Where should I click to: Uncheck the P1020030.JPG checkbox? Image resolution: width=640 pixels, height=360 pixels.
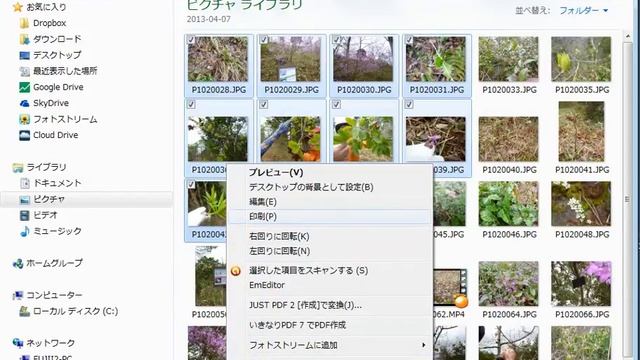click(x=336, y=40)
